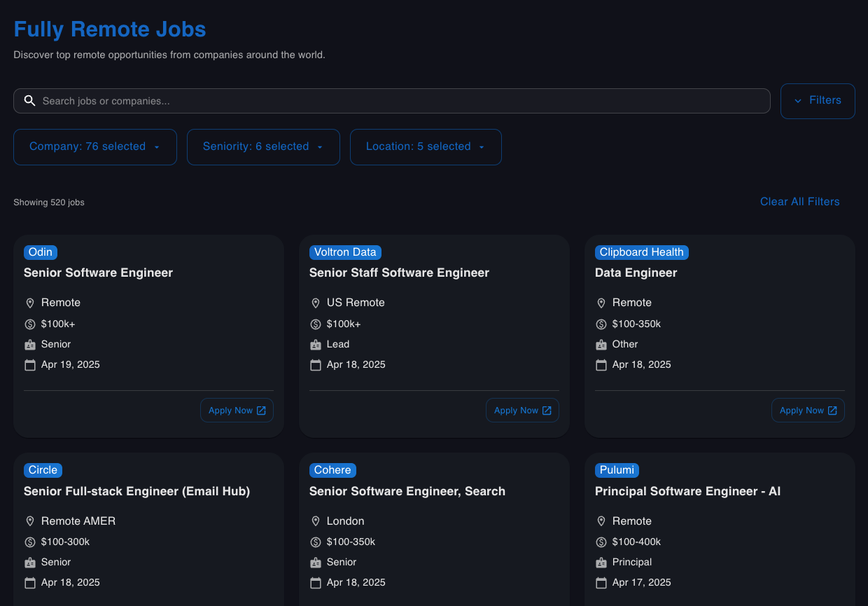This screenshot has width=868, height=606.
Task: Click salary dollar icon on Odin card
Action: click(x=30, y=324)
